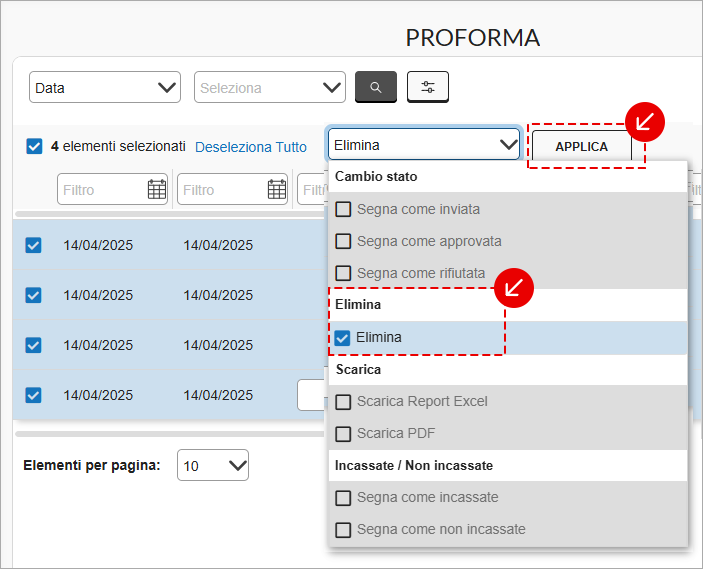
Task: Choose 'Segna come approvata' menu entry
Action: click(508, 241)
